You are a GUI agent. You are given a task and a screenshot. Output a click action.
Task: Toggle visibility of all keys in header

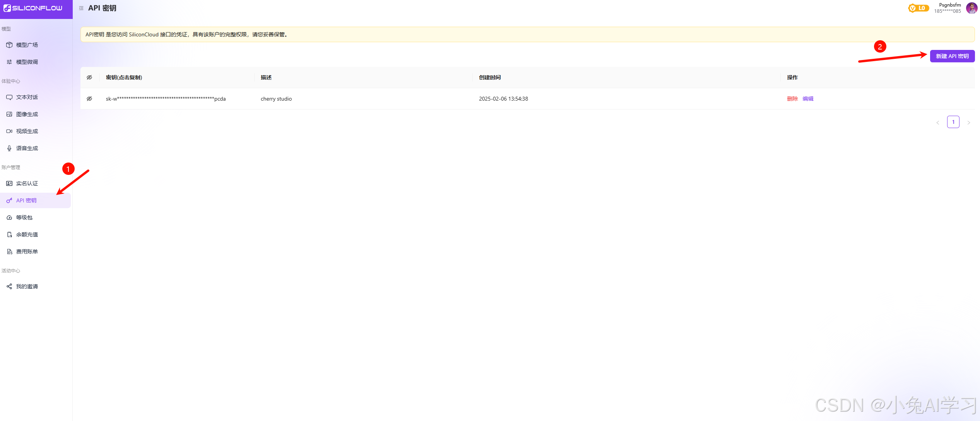89,77
